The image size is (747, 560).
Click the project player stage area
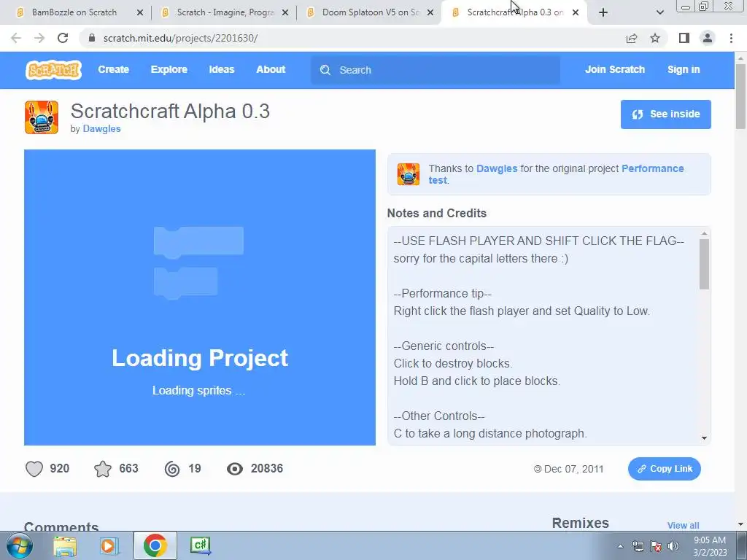click(x=200, y=297)
